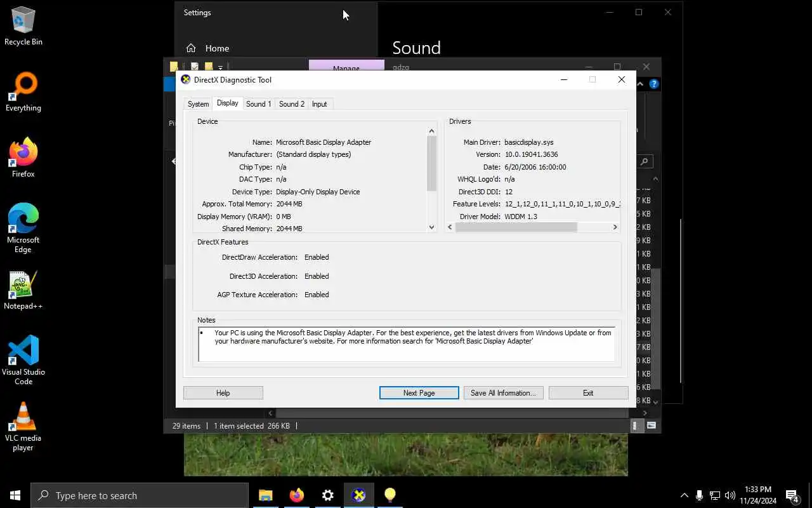Select the Microsoft Edge desktop icon

point(23,229)
